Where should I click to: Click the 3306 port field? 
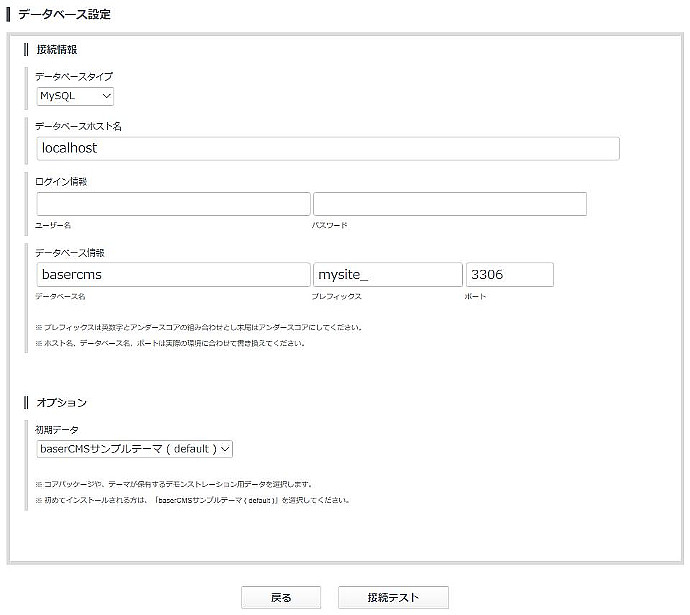509,275
